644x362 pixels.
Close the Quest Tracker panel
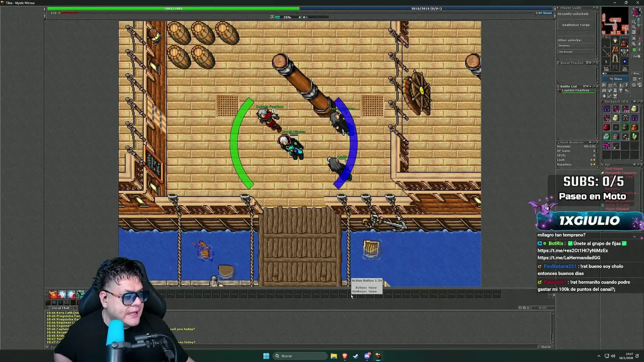point(597,63)
